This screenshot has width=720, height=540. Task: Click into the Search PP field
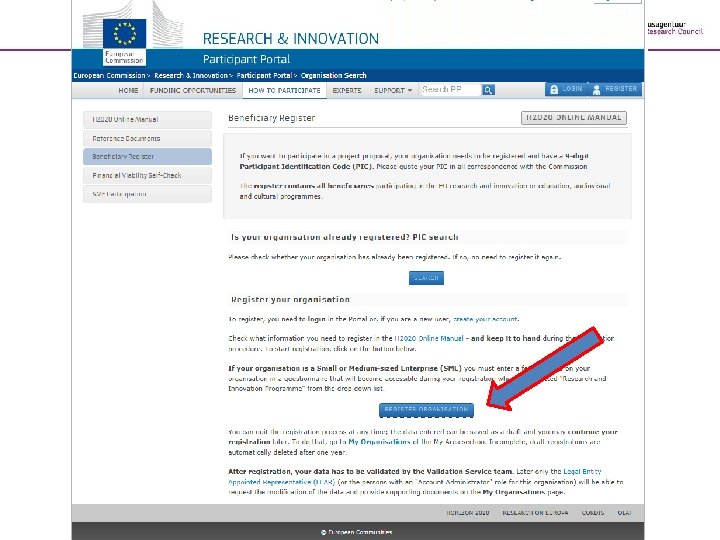tap(451, 90)
